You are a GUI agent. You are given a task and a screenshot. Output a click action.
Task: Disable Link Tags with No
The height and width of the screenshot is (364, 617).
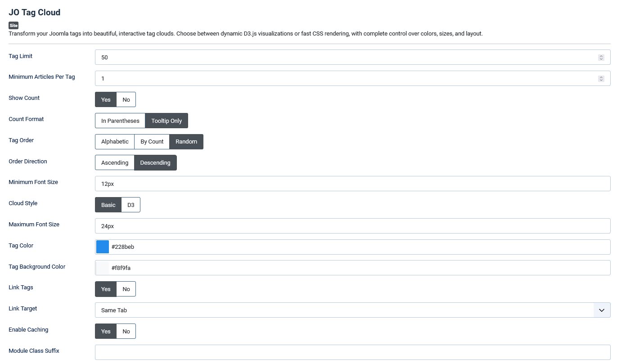click(126, 289)
